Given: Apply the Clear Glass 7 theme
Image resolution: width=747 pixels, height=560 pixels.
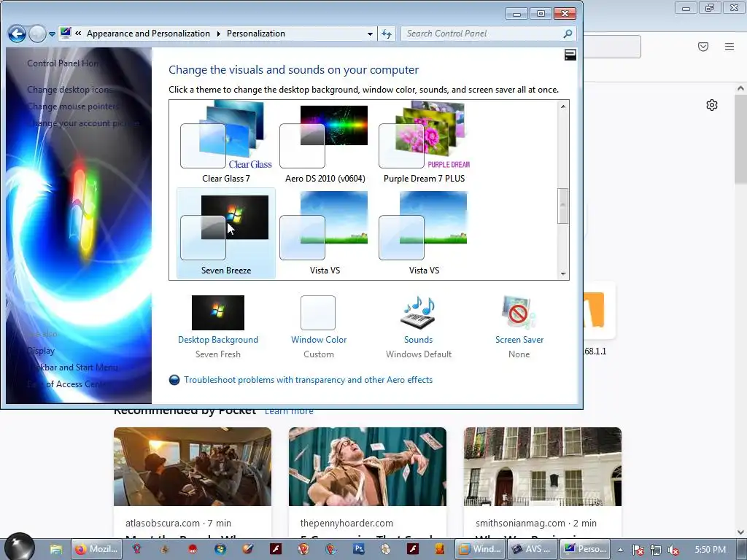Looking at the screenshot, I should 226,142.
